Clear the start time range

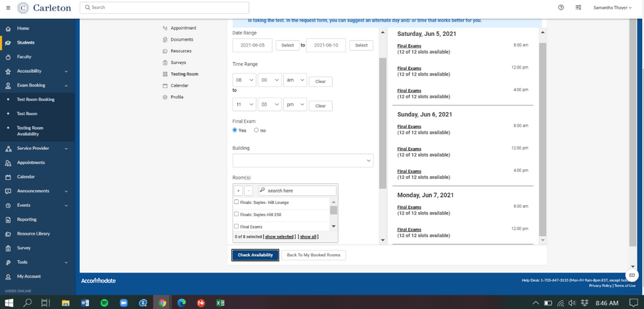point(320,81)
